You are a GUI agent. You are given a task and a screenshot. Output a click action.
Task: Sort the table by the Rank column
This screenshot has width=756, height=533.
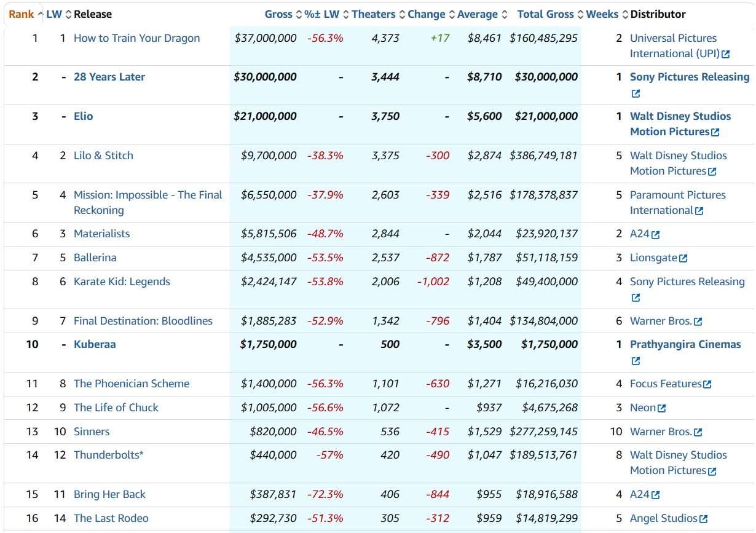25,14
